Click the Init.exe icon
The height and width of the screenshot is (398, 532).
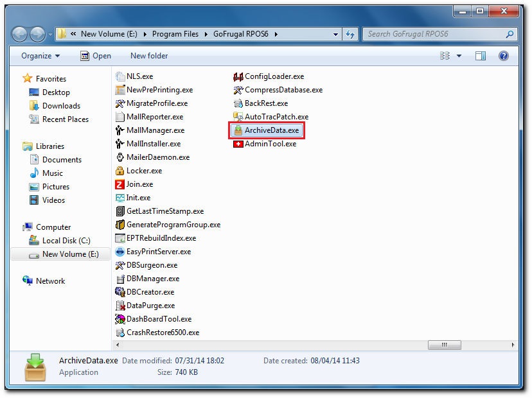coord(120,198)
